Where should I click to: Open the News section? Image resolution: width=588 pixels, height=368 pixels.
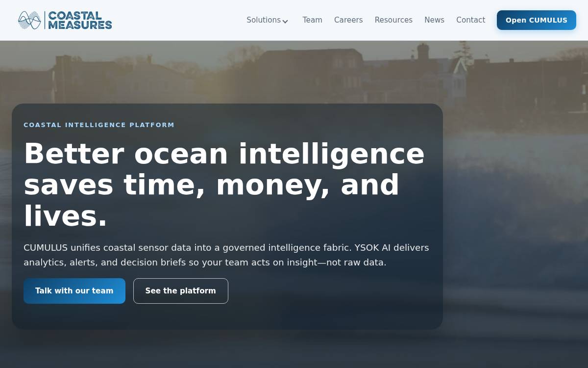(x=434, y=20)
